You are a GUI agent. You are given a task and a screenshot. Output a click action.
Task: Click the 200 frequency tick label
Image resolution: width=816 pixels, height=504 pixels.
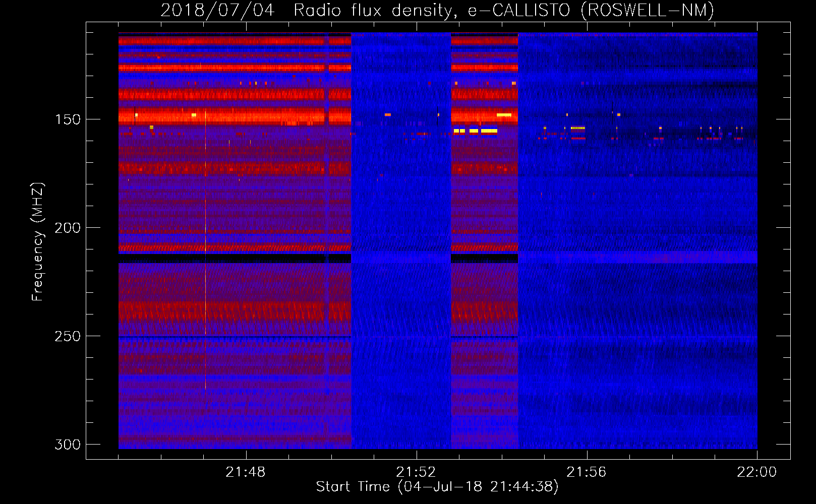[x=68, y=228]
